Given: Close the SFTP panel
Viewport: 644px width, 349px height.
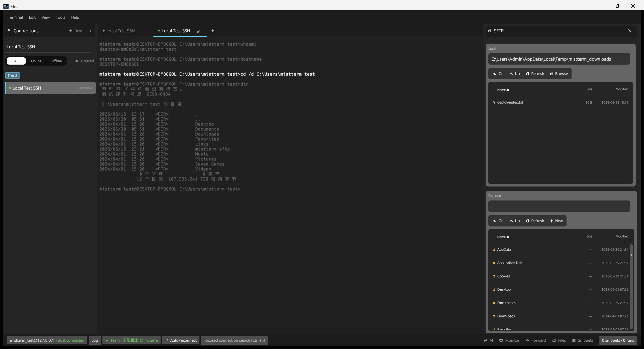Looking at the screenshot, I should point(630,31).
